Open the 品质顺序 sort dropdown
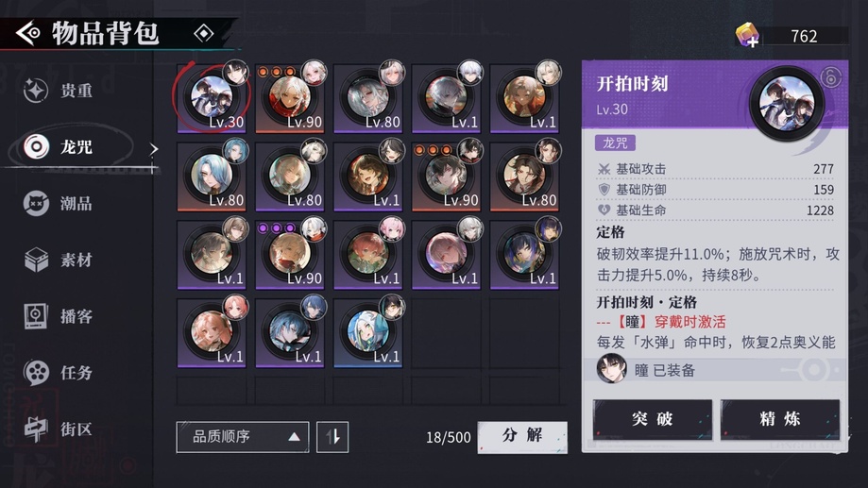Image resolution: width=868 pixels, height=488 pixels. point(243,437)
